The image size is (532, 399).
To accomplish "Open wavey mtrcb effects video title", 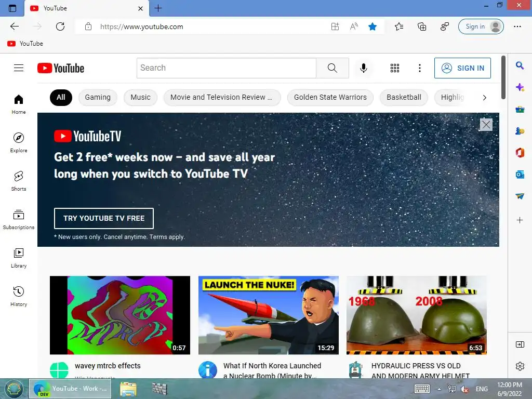I will (x=108, y=366).
